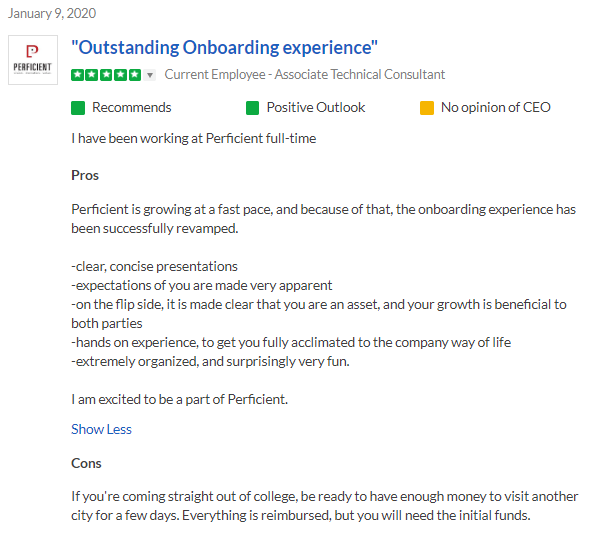
Task: Click the green Recommends indicator square
Action: 78,108
